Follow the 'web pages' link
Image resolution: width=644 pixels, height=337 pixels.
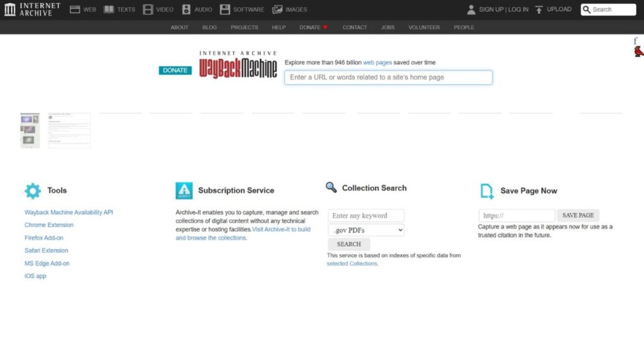[377, 62]
